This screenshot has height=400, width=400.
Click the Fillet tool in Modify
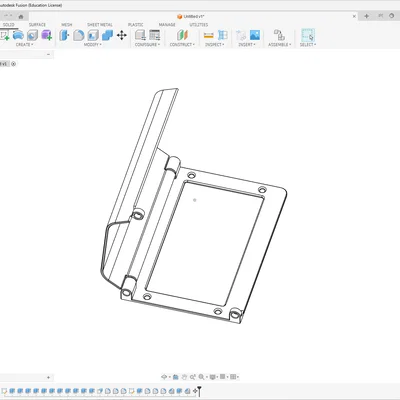79,35
